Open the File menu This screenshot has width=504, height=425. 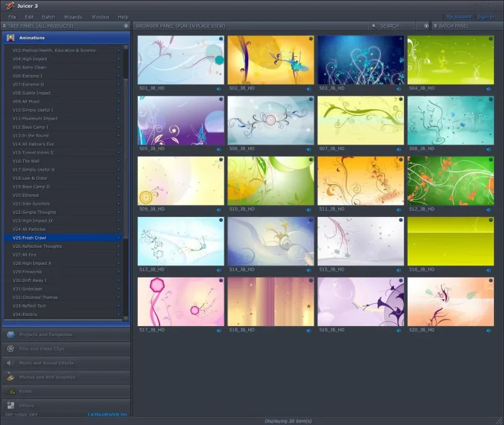tap(12, 17)
